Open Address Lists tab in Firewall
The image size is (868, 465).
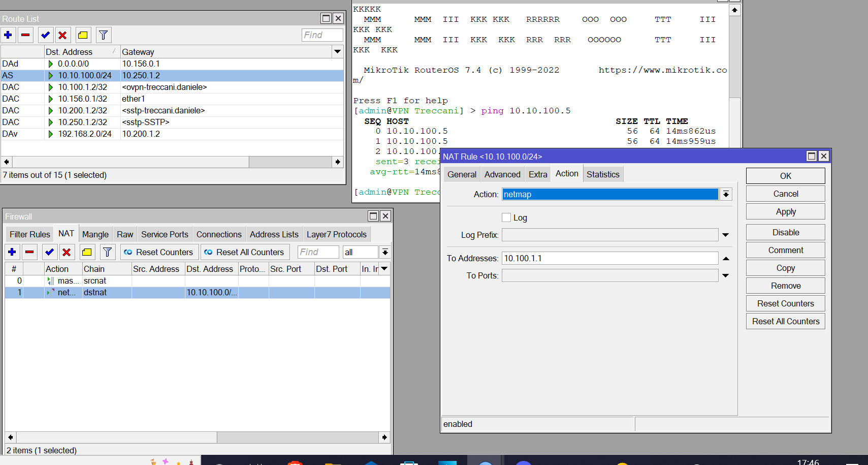tap(274, 234)
